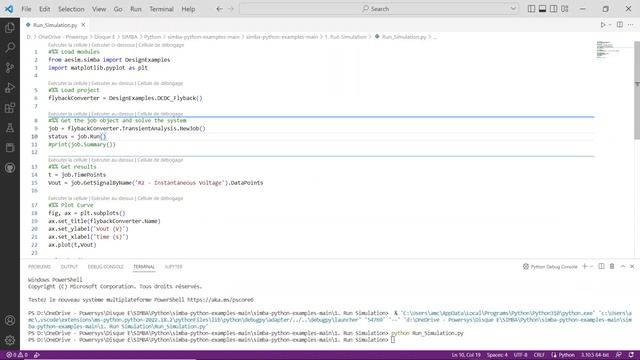Screen dimensions: 640x360
Task: Click 'Exécuter au-dessus' above Load project
Action: (112, 83)
